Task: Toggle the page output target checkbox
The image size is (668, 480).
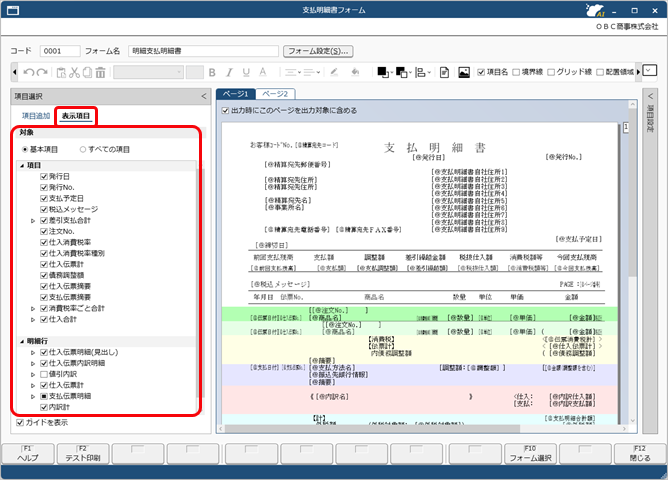Action: pyautogui.click(x=226, y=111)
